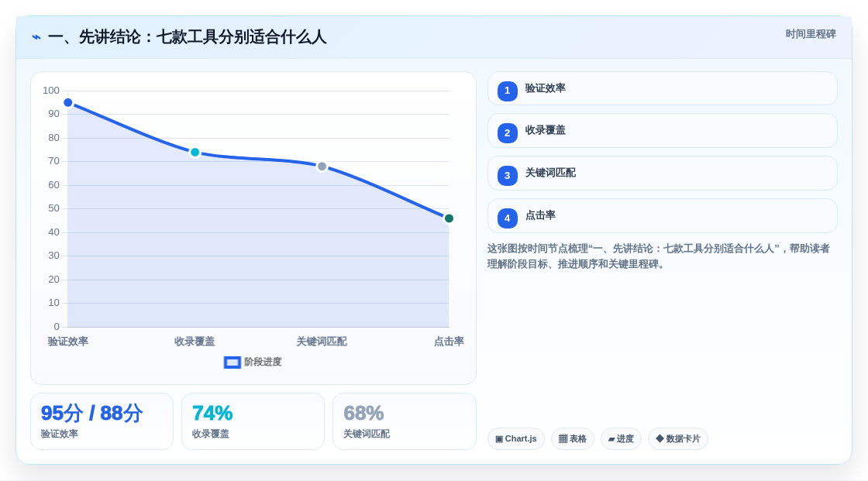Viewport: 868px width, 481px height.
Task: Click the 100 y-axis value
Action: click(x=51, y=90)
